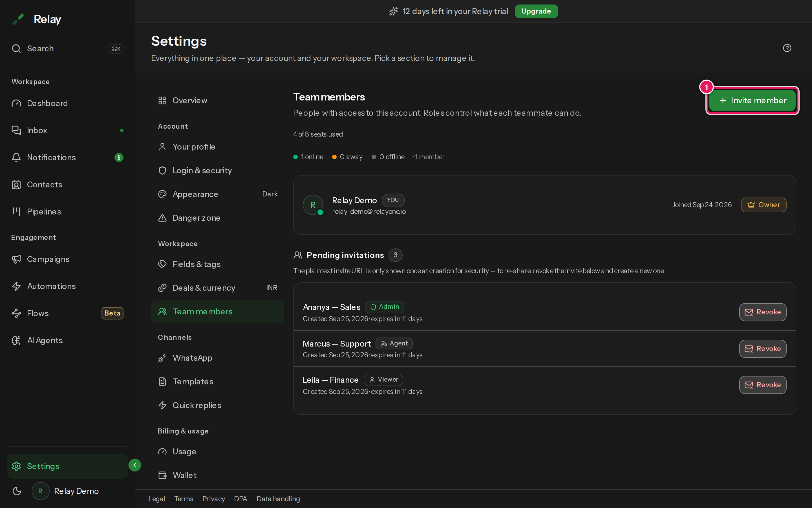
Task: Open the Inbox
Action: pos(67,130)
